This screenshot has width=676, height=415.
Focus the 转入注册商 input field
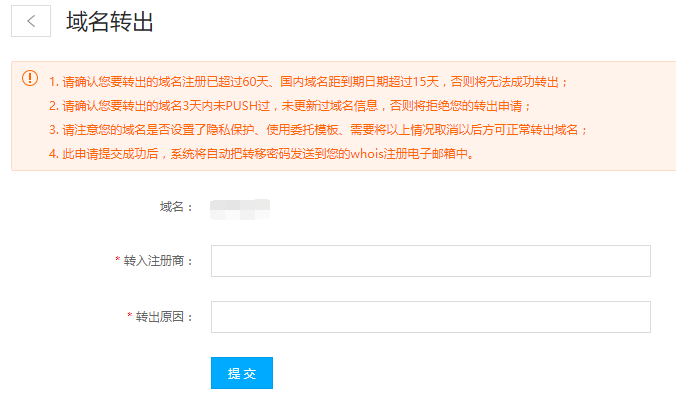431,261
